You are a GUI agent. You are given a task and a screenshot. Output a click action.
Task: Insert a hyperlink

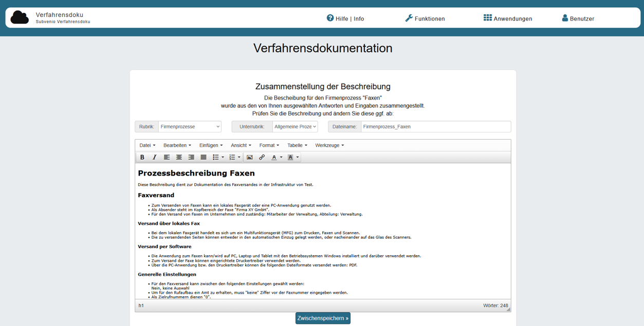[262, 157]
